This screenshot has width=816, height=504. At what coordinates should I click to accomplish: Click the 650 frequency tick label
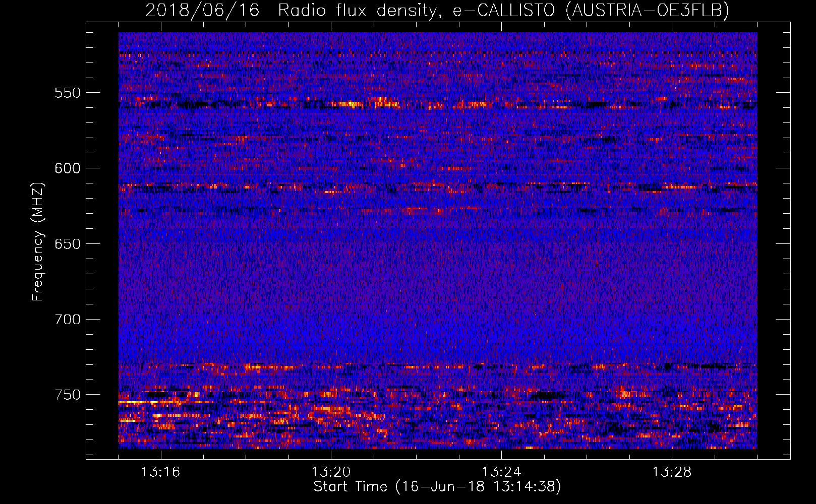(x=68, y=244)
